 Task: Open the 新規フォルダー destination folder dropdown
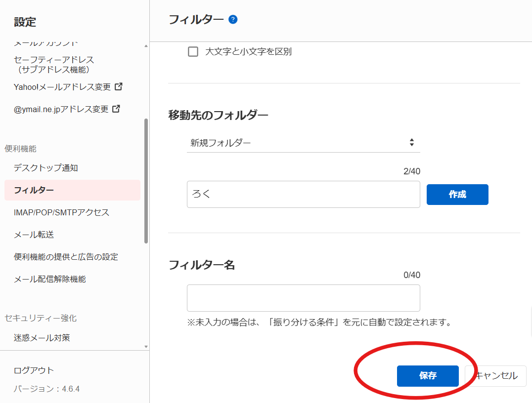click(x=303, y=143)
